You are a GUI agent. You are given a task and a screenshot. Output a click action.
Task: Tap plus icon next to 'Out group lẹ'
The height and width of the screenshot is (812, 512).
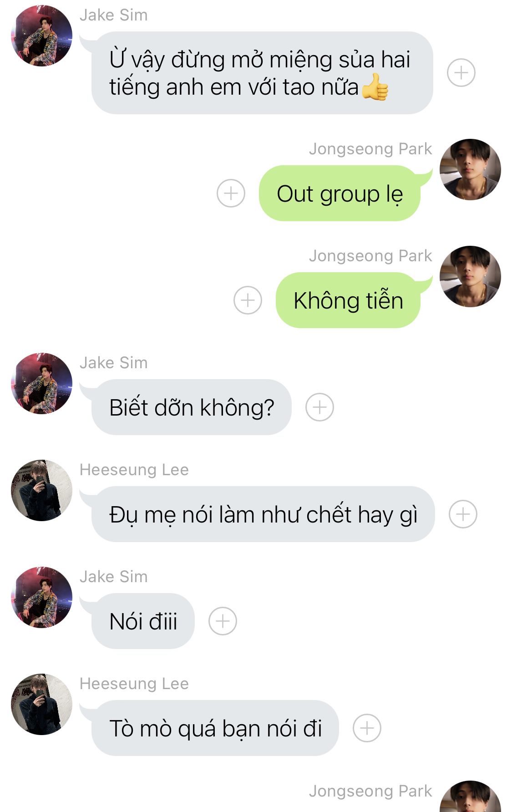(x=231, y=193)
